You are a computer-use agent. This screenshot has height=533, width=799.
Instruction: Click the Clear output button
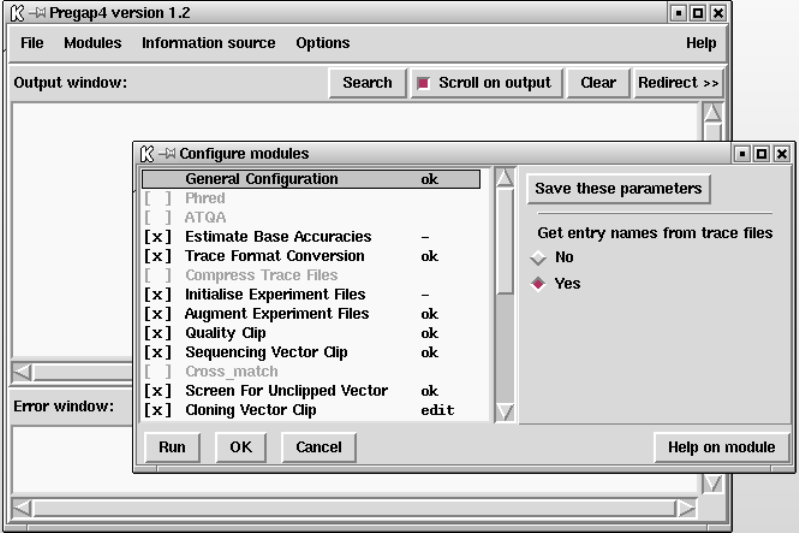click(x=598, y=83)
